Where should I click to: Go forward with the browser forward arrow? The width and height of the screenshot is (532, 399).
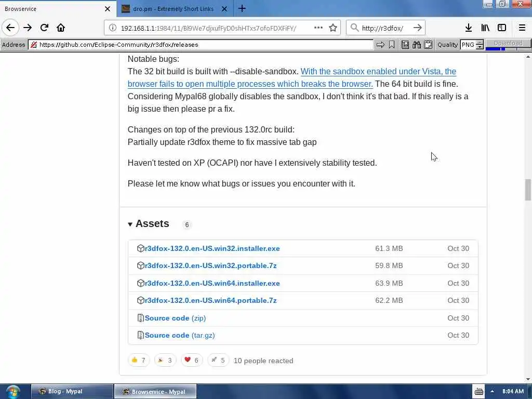click(28, 28)
